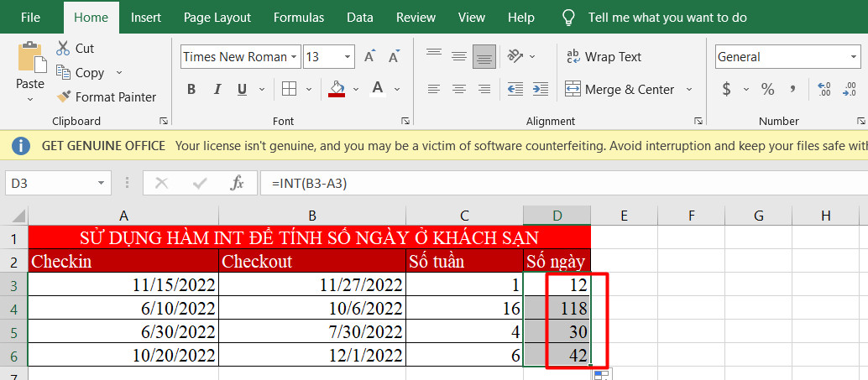Viewport: 868px width, 380px height.
Task: Apply the Borders icon to cells
Action: point(289,89)
